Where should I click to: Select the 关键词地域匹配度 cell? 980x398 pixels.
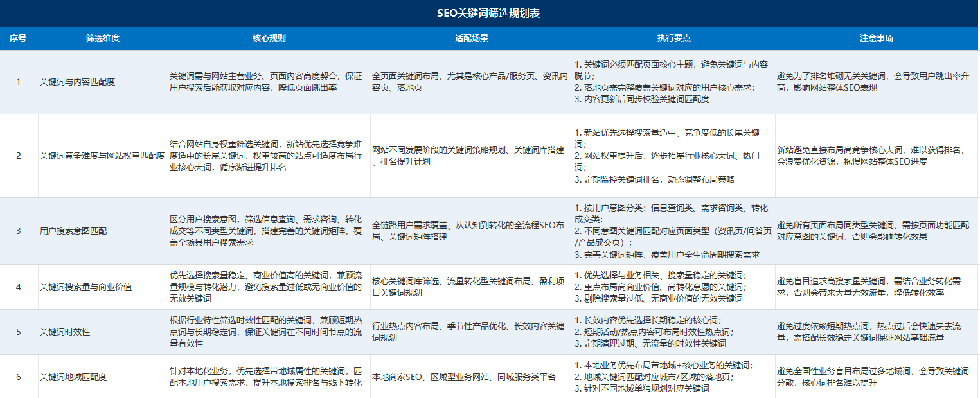(x=103, y=376)
